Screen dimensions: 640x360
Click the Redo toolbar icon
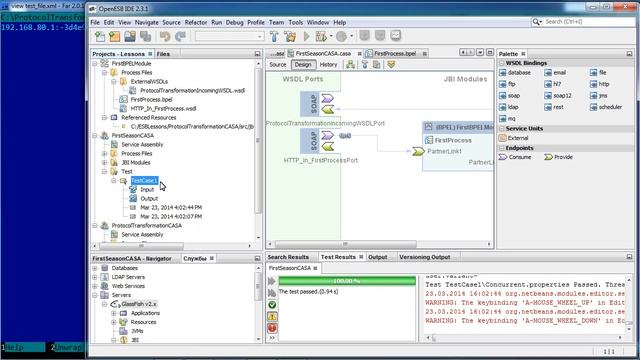click(x=180, y=36)
